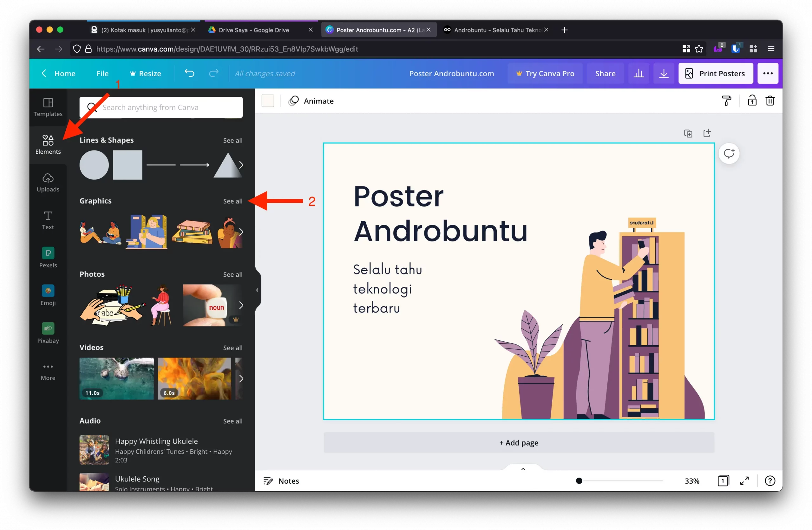Click the add comment bubble icon

pos(729,153)
